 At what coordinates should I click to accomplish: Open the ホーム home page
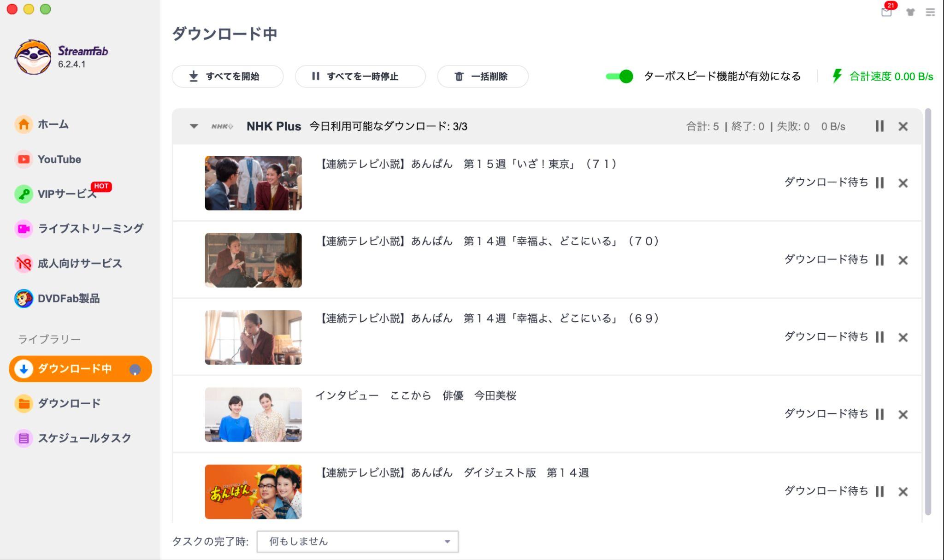(x=42, y=124)
